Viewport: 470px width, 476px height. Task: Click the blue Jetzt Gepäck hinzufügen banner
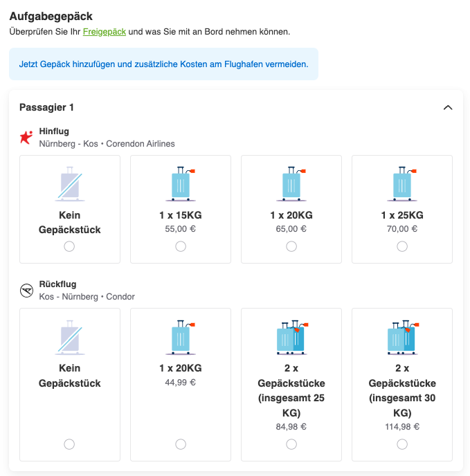(x=163, y=64)
